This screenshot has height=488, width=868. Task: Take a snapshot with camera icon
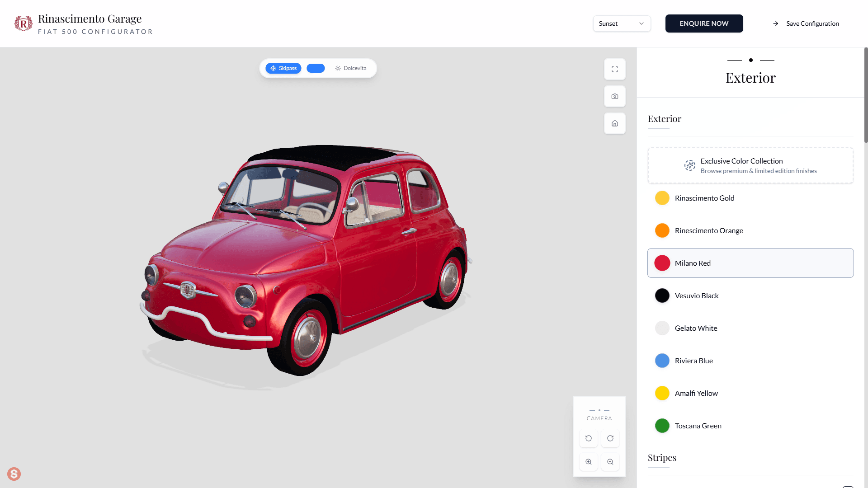[x=615, y=96]
